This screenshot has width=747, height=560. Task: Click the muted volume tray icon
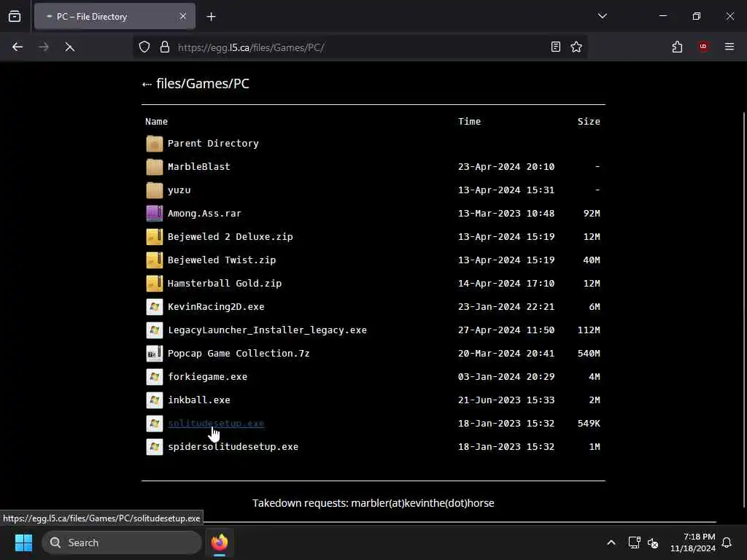653,542
